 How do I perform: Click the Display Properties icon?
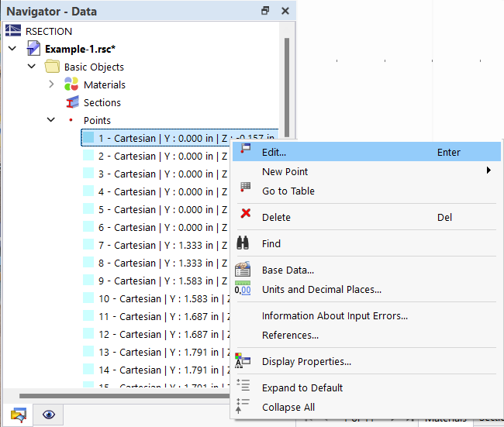pyautogui.click(x=243, y=360)
